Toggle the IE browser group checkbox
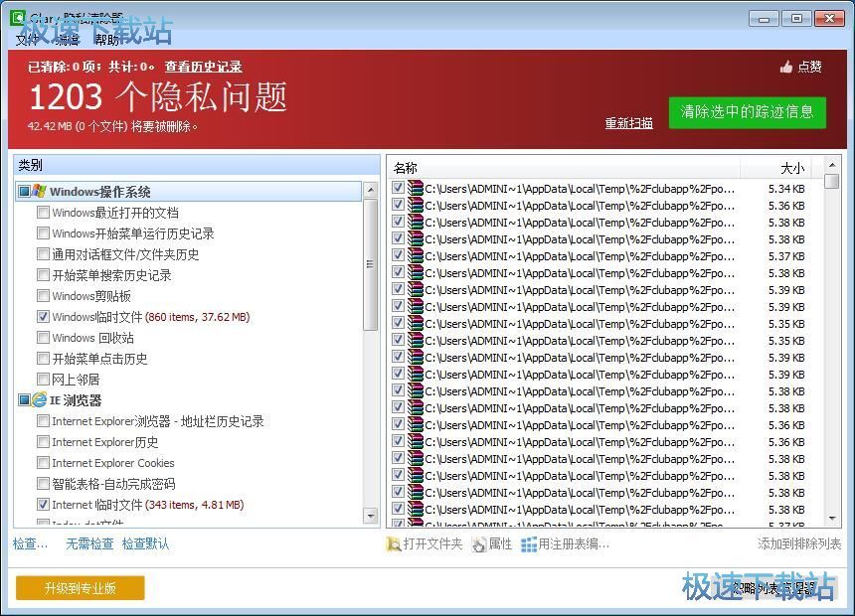The image size is (855, 616). [24, 400]
